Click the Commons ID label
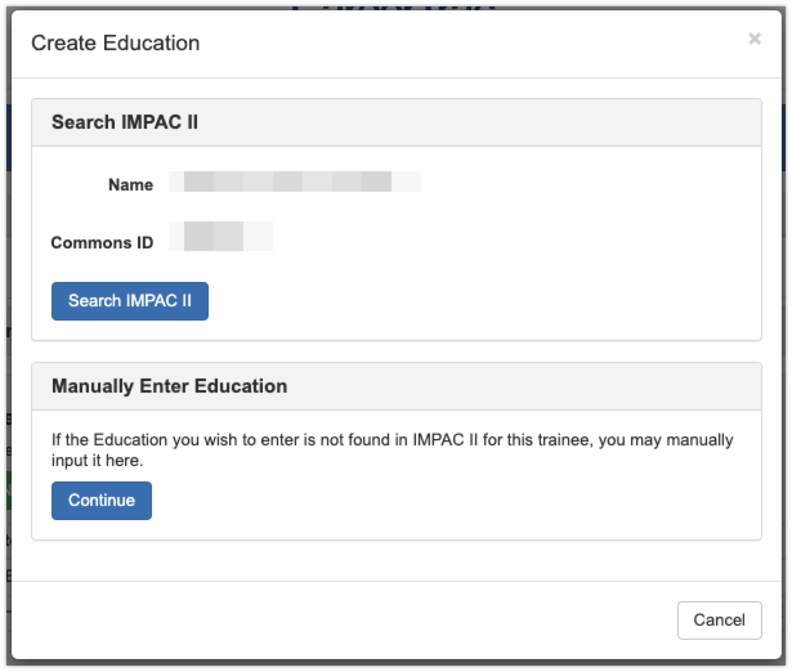 click(x=102, y=243)
